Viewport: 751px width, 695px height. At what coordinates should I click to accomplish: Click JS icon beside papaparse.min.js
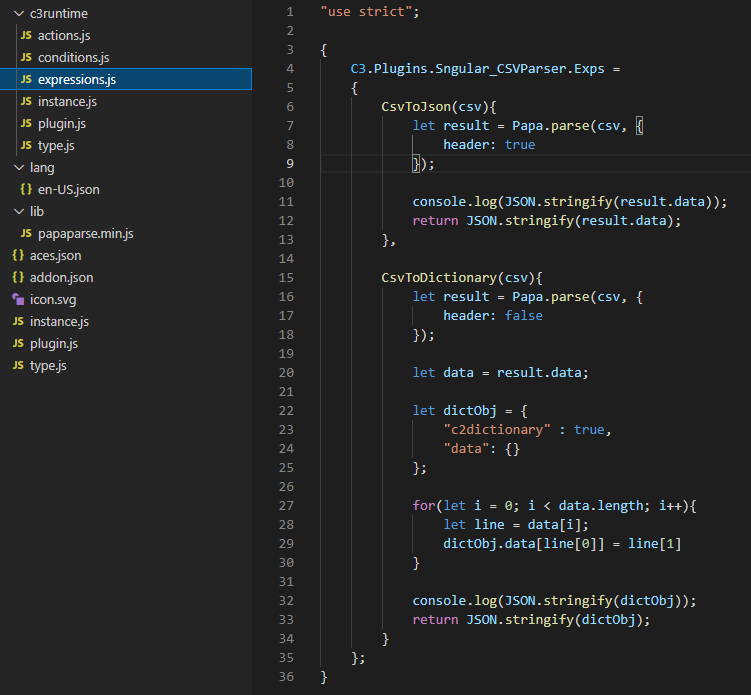(x=26, y=234)
